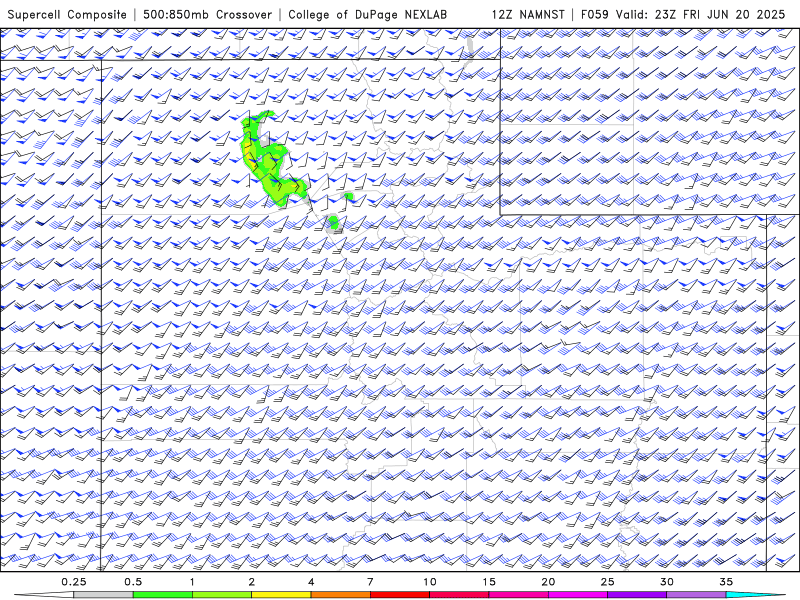Click the hot pink colorbar segment between 15 and 20
Viewport: 800px width, 600px height.
(x=518, y=595)
